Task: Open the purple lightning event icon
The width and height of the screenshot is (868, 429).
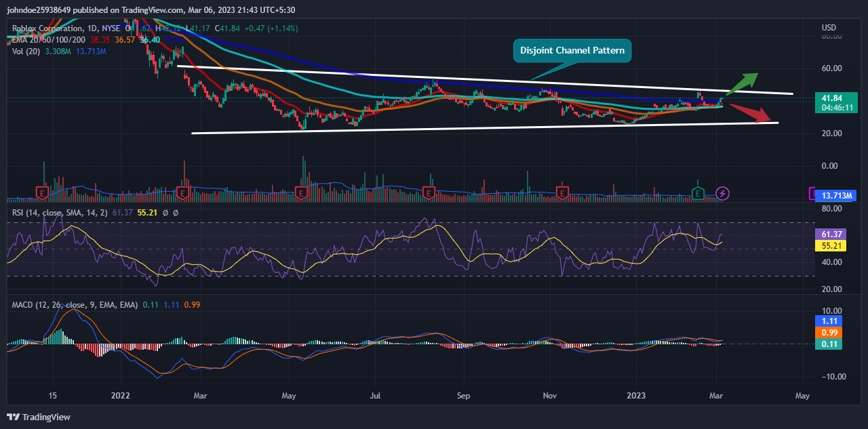Action: [723, 193]
